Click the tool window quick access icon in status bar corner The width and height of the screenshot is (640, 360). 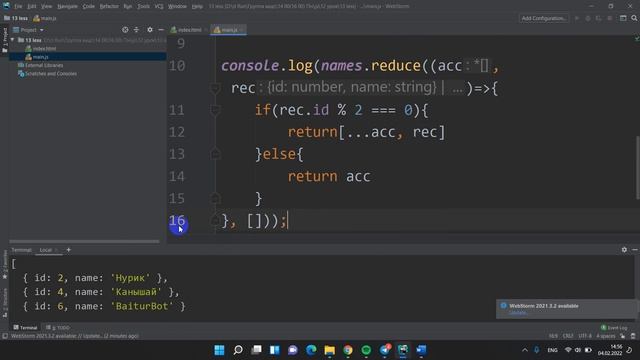(x=4, y=336)
